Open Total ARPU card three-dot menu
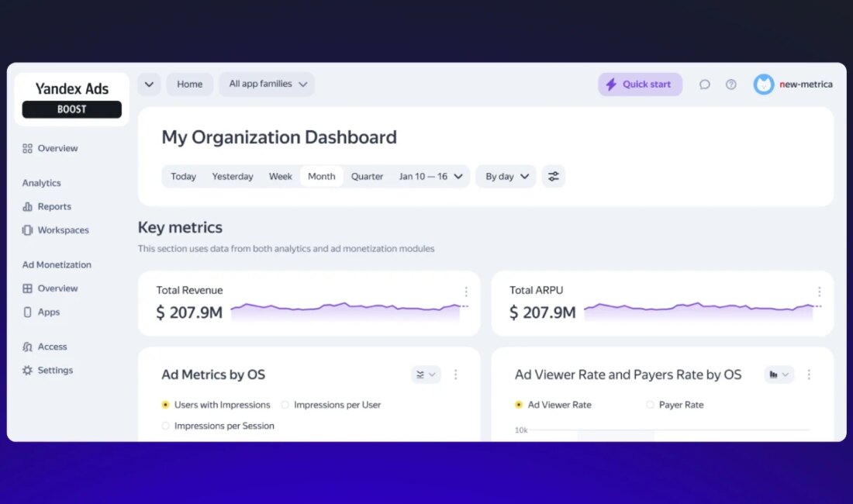 pos(819,292)
